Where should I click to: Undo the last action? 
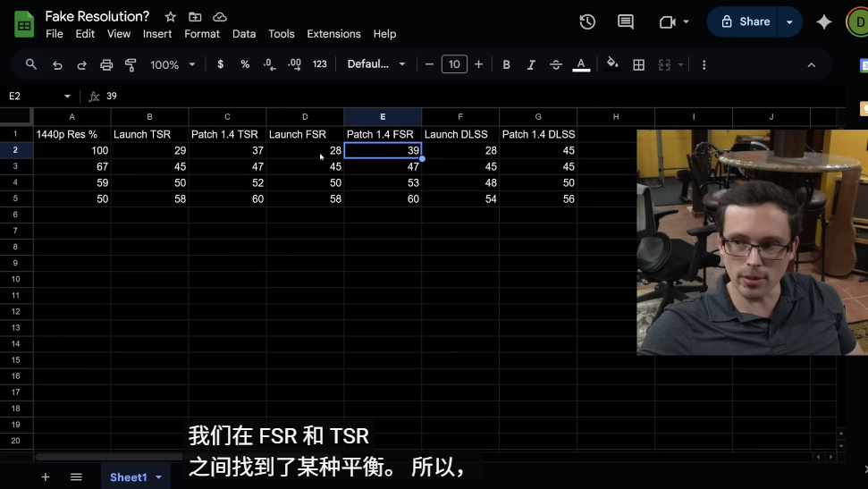click(x=57, y=64)
